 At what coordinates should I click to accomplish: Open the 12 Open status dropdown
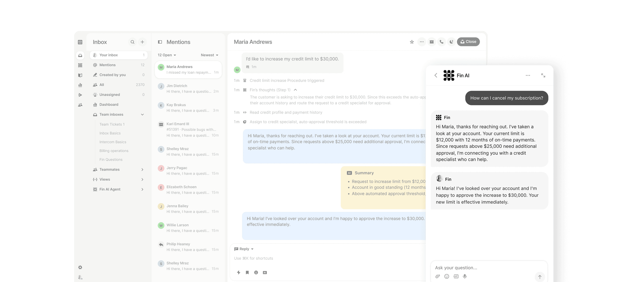[167, 55]
